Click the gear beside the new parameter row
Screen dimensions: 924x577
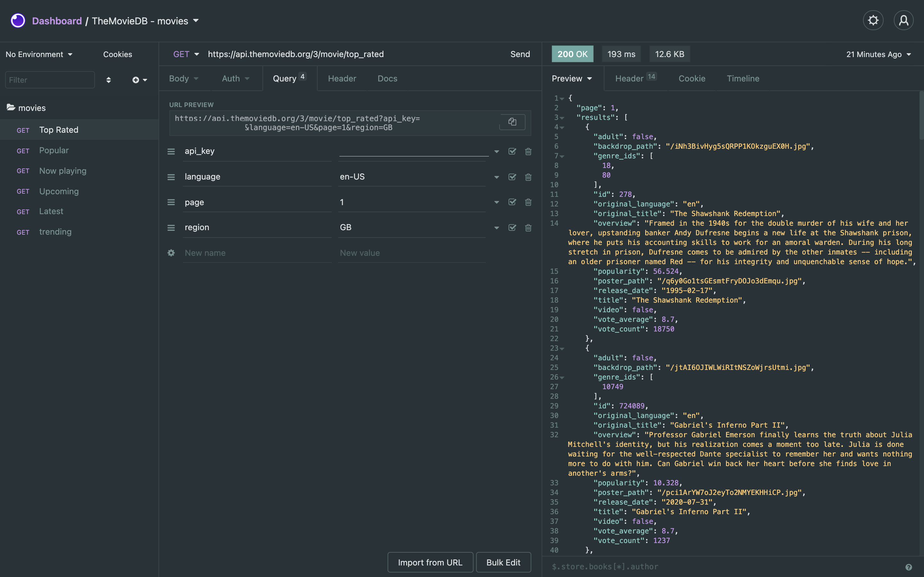(x=171, y=253)
